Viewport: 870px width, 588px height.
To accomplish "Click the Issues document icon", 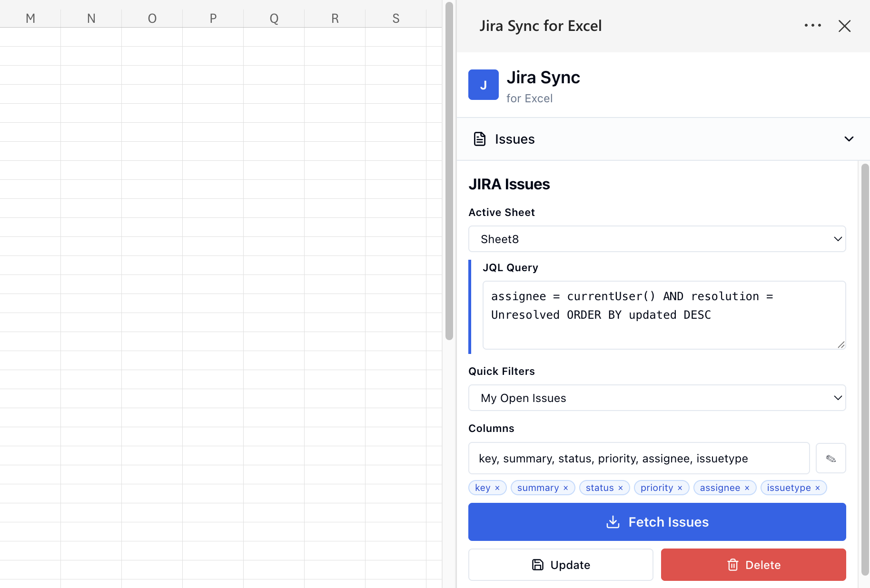I will [479, 138].
